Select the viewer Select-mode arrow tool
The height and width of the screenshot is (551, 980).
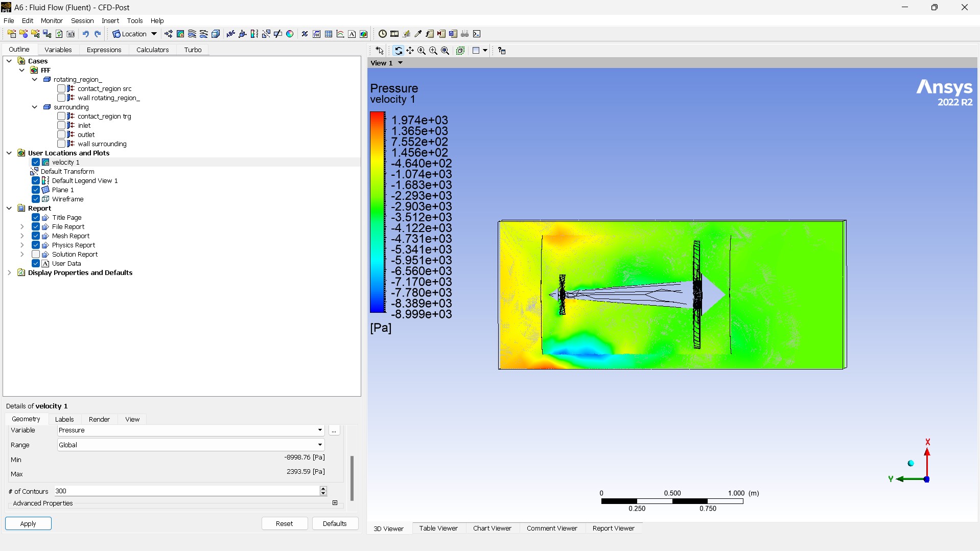point(380,51)
